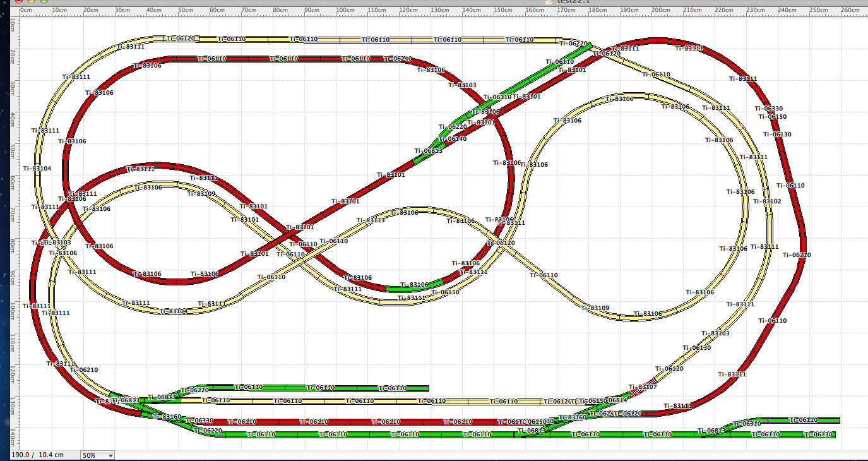This screenshot has height=461, width=868.
Task: Click 250cm mark on horizontal ruler
Action: point(819,10)
